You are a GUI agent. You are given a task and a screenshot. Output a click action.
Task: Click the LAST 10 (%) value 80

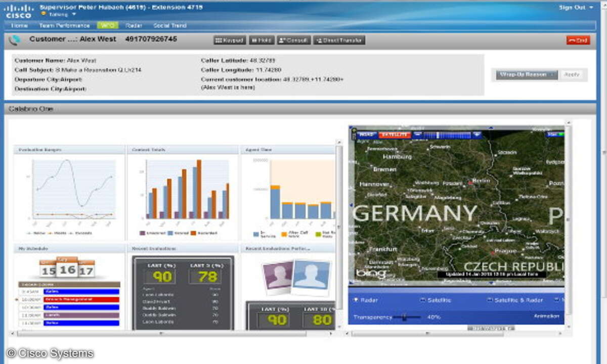[x=320, y=320]
